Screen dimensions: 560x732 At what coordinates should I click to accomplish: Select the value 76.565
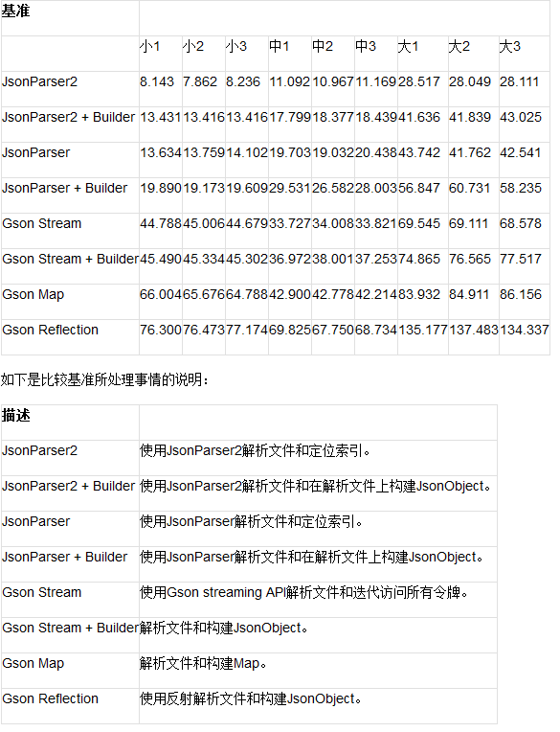[x=470, y=259]
